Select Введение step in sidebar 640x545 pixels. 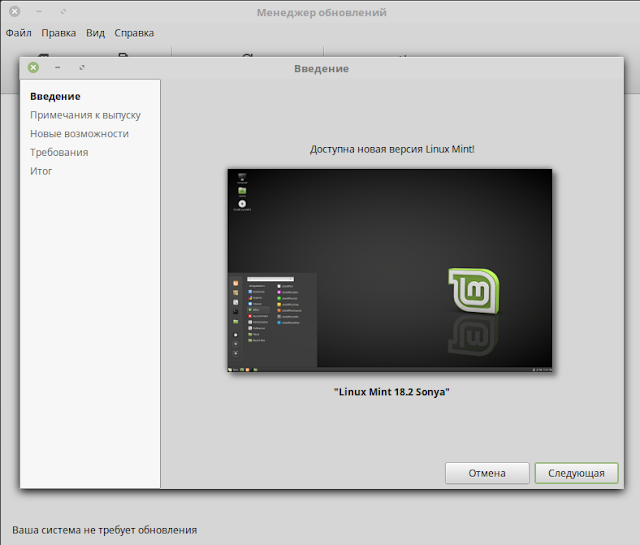[55, 97]
